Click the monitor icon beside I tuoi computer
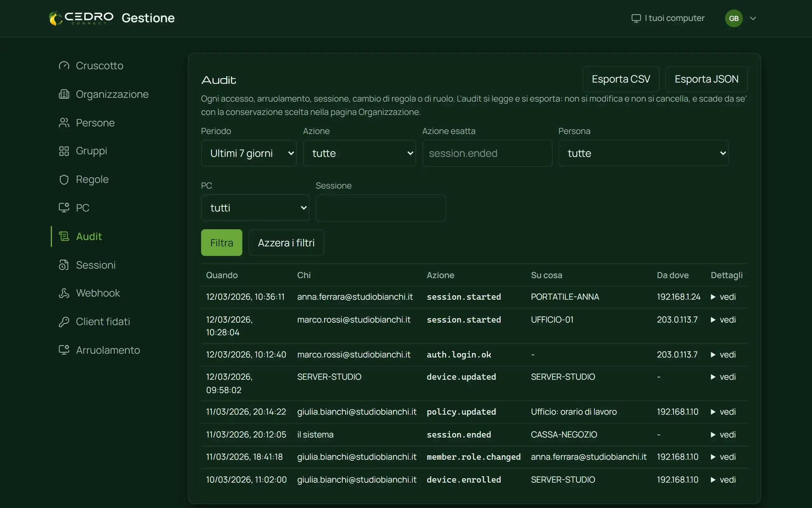 coord(636,18)
